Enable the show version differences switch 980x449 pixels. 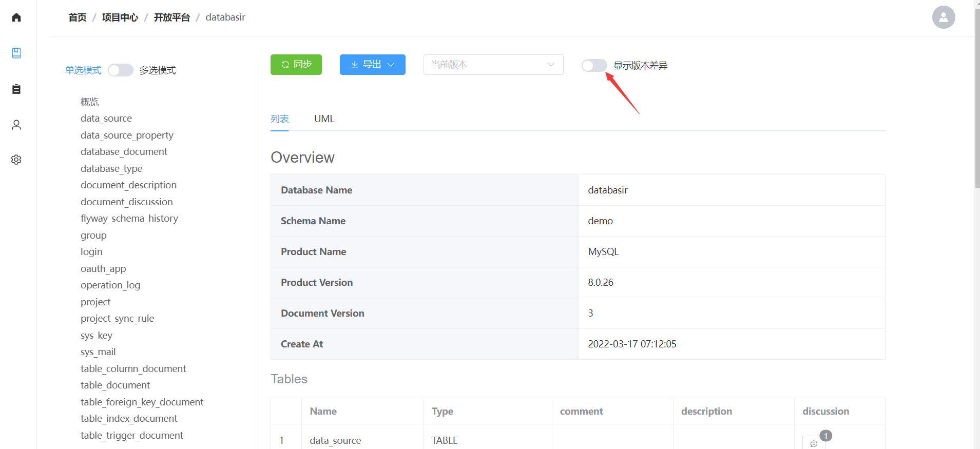594,65
